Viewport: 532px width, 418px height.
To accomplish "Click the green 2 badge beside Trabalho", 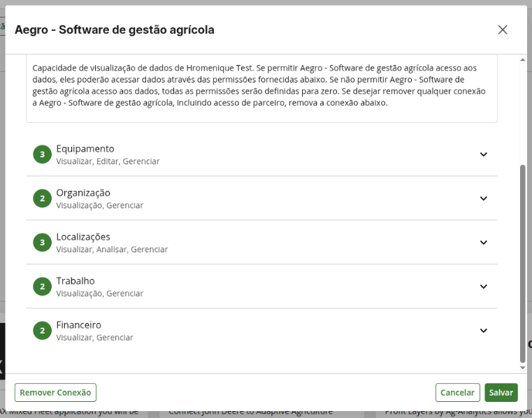I will (43, 287).
